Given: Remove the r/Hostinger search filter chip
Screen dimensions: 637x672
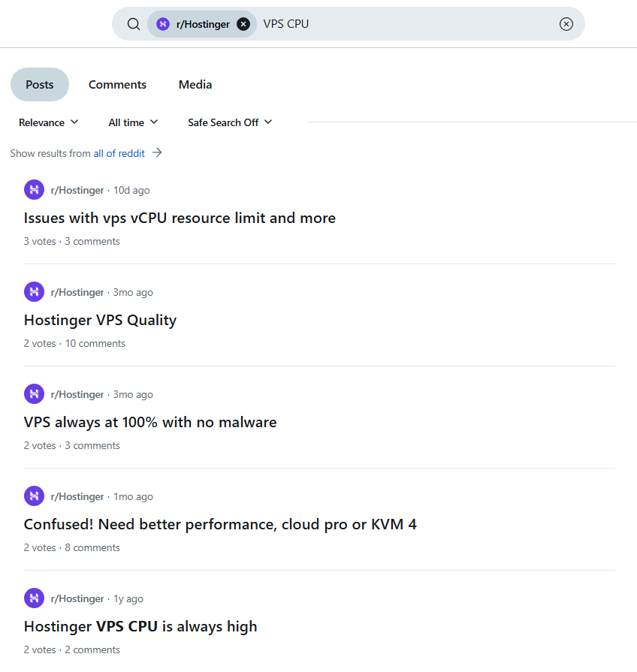Looking at the screenshot, I should (x=243, y=23).
